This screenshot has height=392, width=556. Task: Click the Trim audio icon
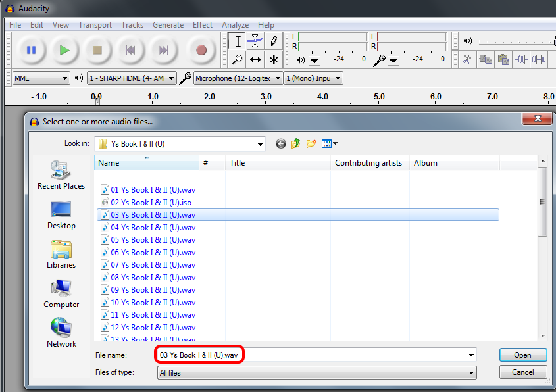click(521, 59)
